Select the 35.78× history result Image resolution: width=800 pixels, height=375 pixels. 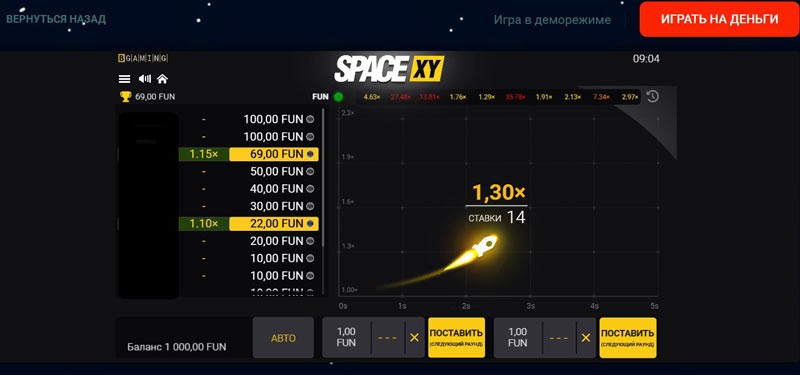515,96
